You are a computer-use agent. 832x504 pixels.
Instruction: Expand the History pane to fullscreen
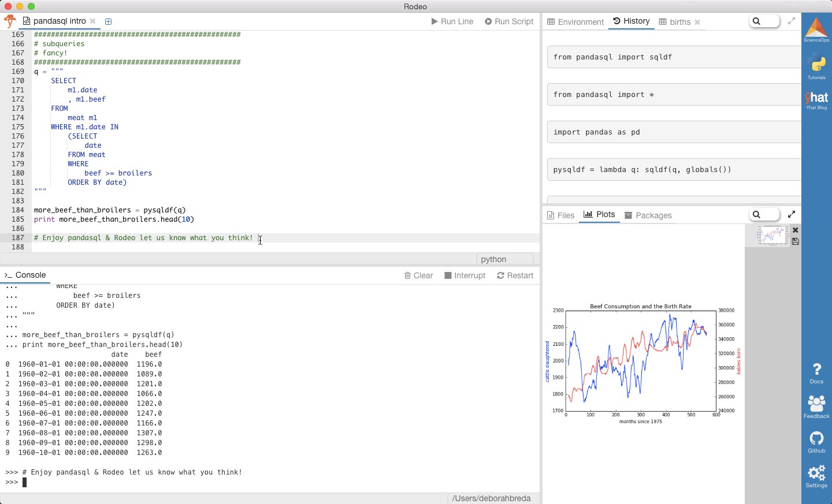792,21
